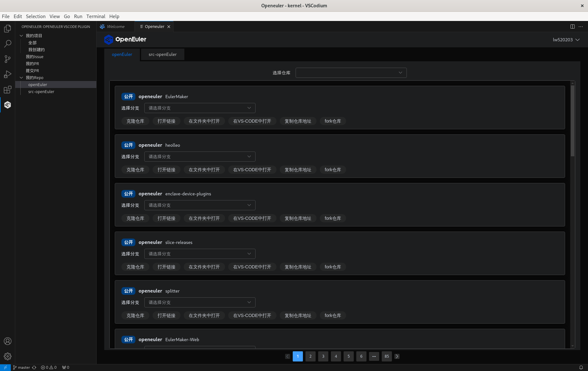Image resolution: width=588 pixels, height=371 pixels.
Task: Open the Terminal menu
Action: [95, 17]
